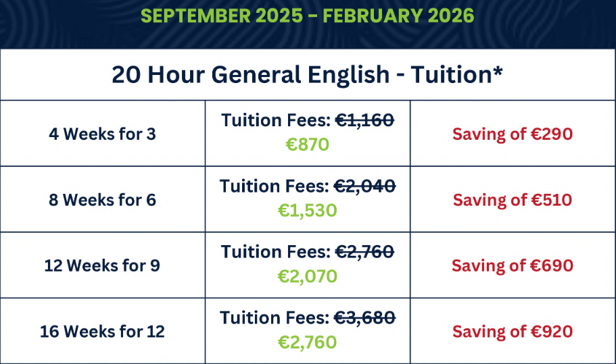616x364 pixels.
Task: Select the green €1,530 fee
Action: (x=307, y=211)
